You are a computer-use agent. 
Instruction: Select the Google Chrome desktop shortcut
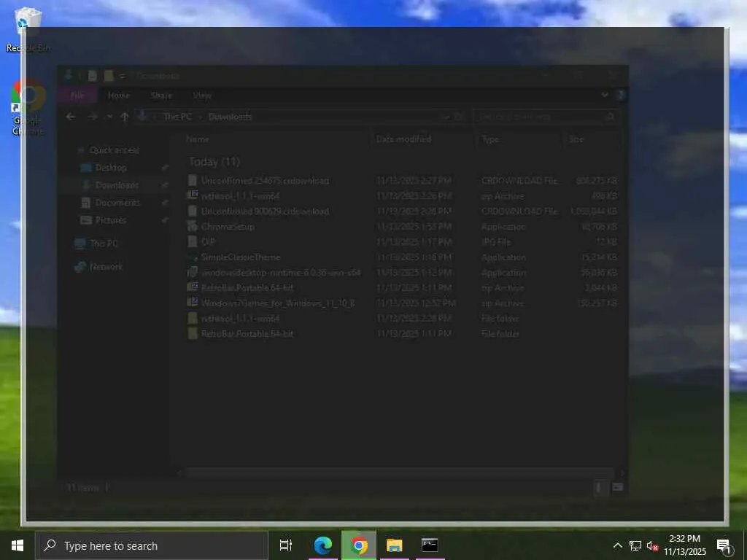coord(28,108)
